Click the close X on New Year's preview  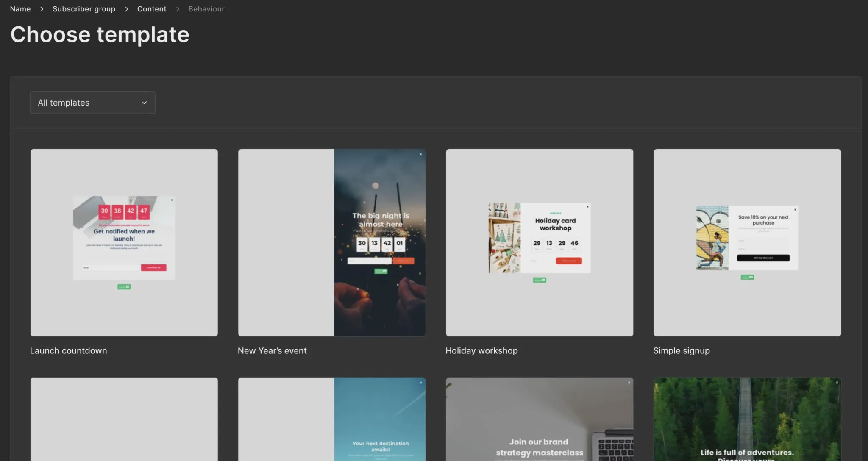click(420, 154)
